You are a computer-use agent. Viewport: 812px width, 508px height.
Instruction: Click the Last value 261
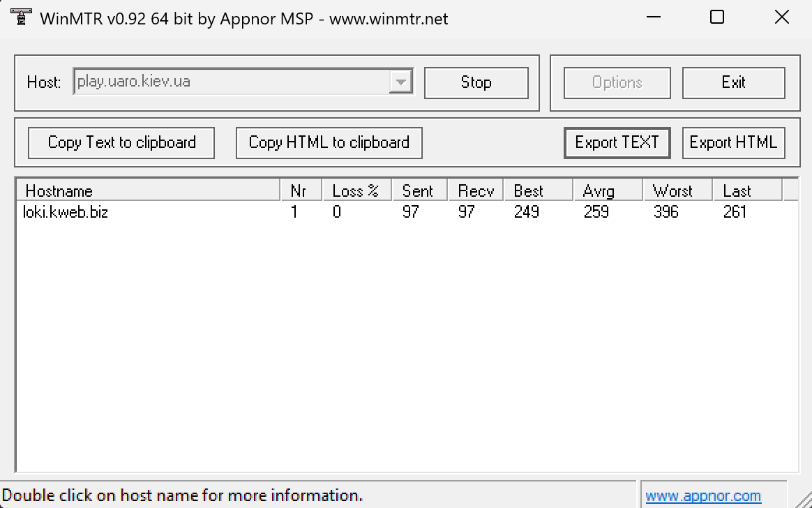(735, 212)
